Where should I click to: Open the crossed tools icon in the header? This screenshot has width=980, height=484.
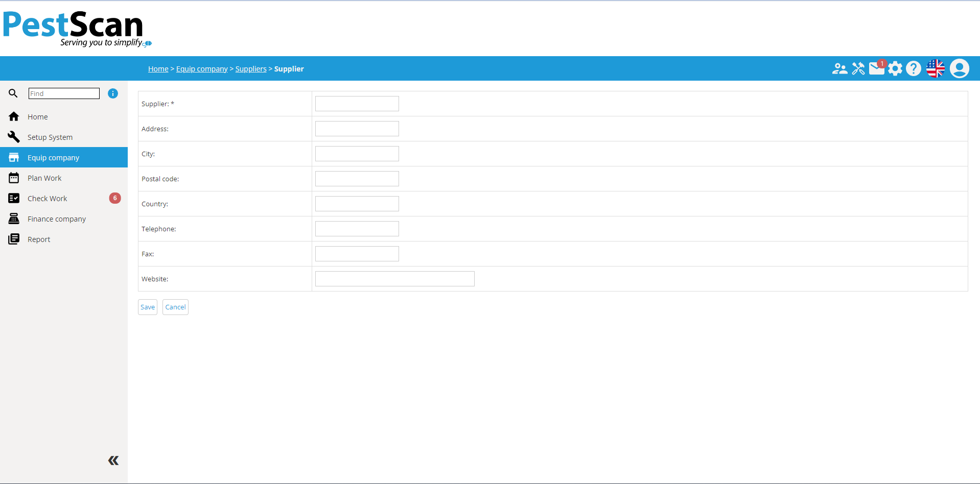point(858,68)
